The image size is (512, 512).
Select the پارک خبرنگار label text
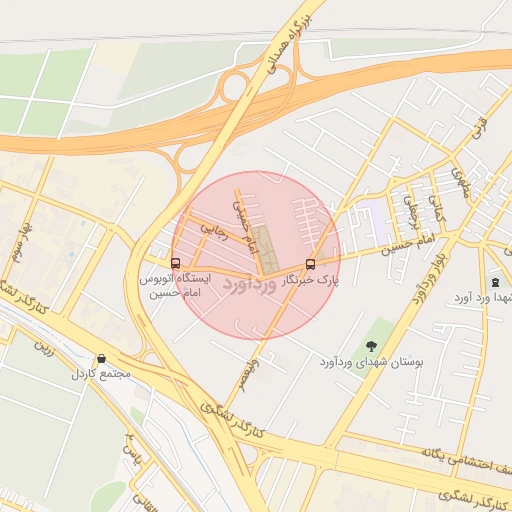[311, 280]
